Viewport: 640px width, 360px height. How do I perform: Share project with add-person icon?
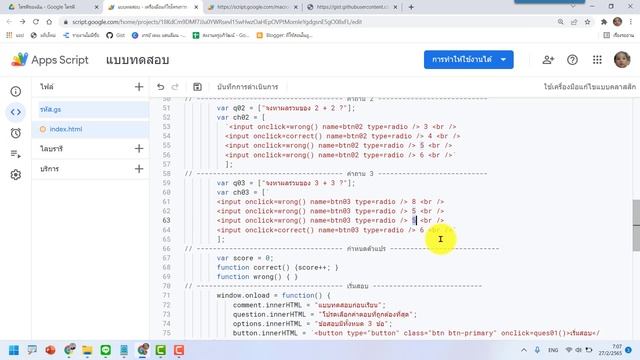tap(548, 60)
